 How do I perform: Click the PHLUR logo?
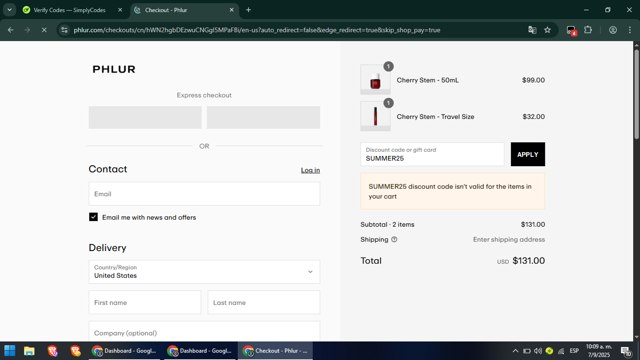click(114, 69)
